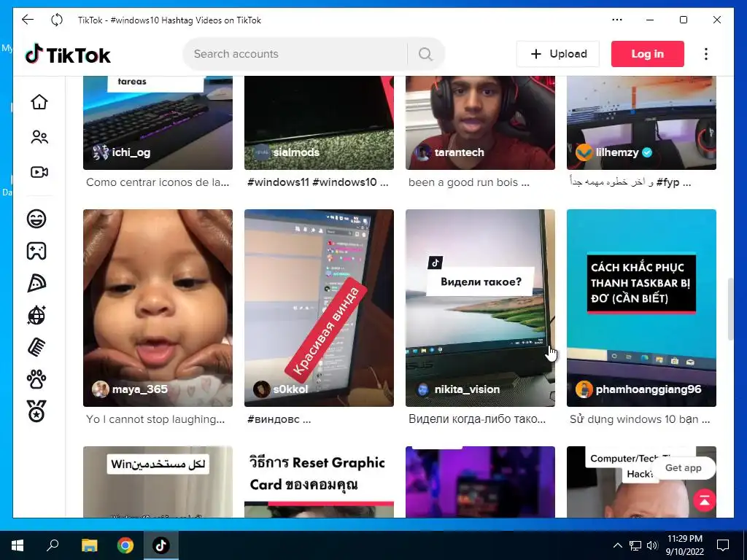Open the vertical three-dot menu beside Log in
The image size is (747, 560).
click(x=706, y=54)
